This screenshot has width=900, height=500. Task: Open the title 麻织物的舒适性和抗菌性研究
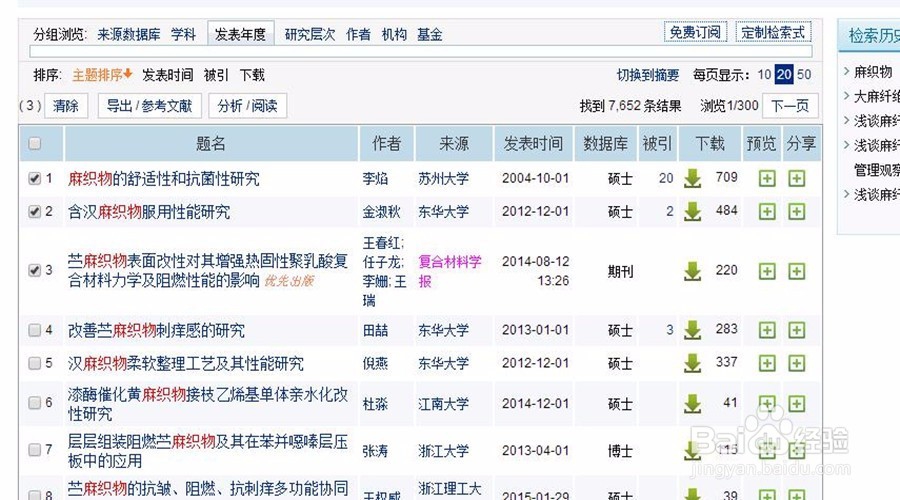[164, 179]
